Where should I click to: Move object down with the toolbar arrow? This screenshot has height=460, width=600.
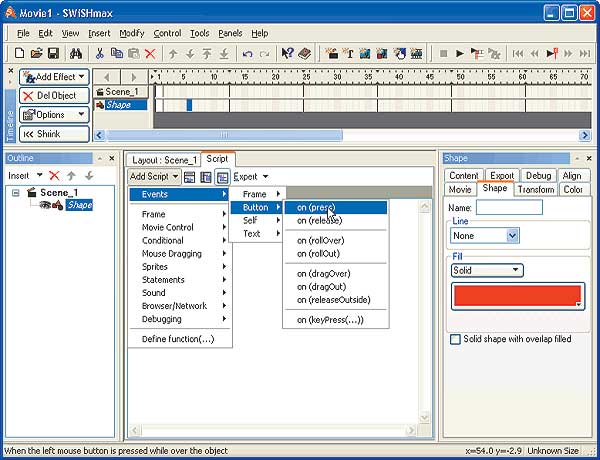(190, 54)
